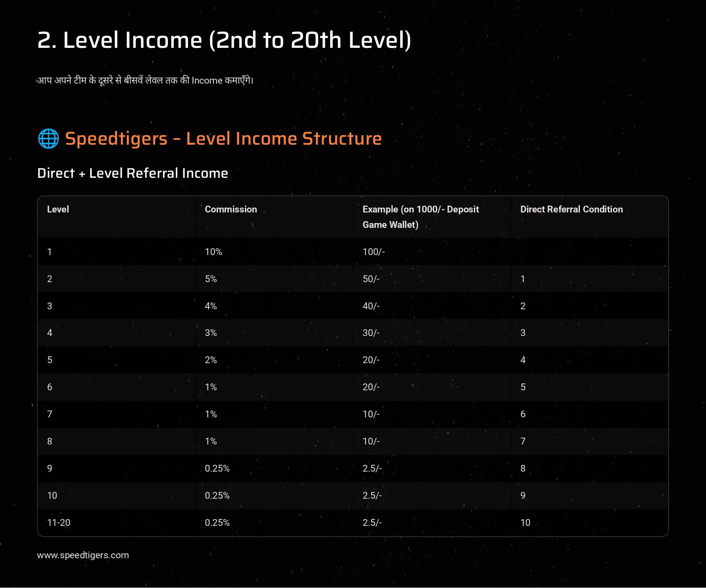
Task: Select the 10% commission cell
Action: point(213,252)
